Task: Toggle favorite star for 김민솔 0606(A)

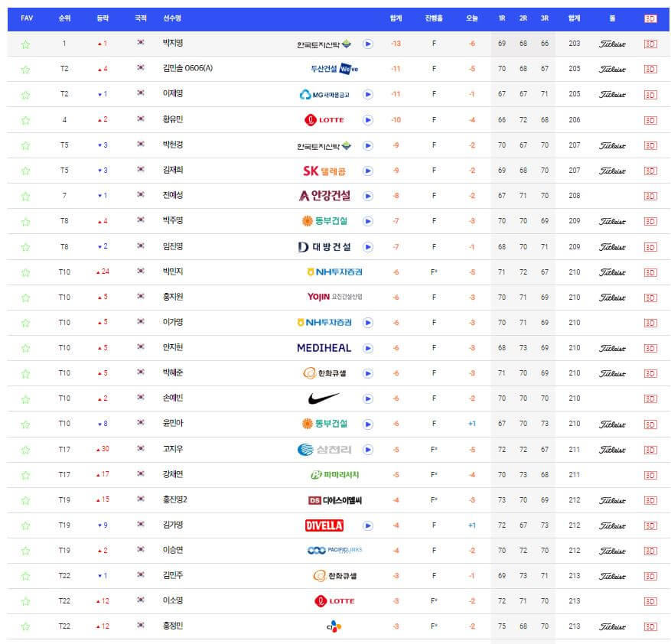Action: [26, 70]
